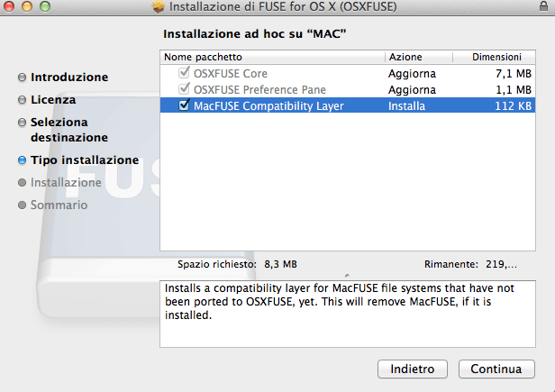This screenshot has height=392, width=555.
Task: Select the OSXFUSE Preference Pane row
Action: (348, 89)
